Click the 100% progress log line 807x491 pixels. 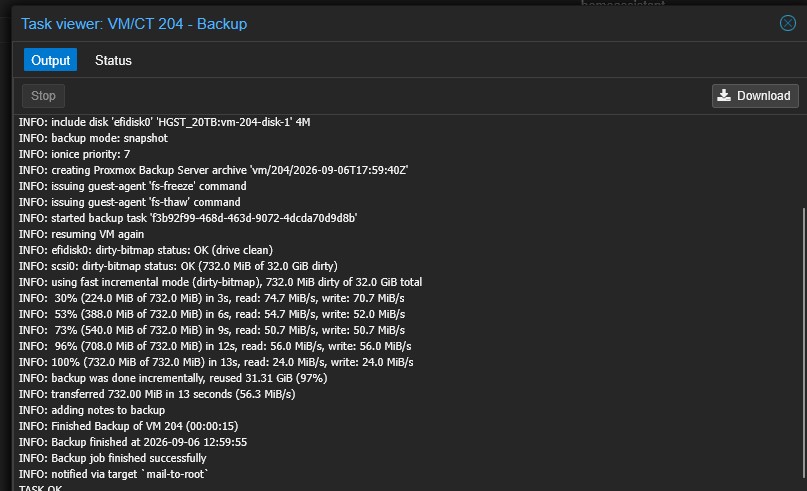216,362
